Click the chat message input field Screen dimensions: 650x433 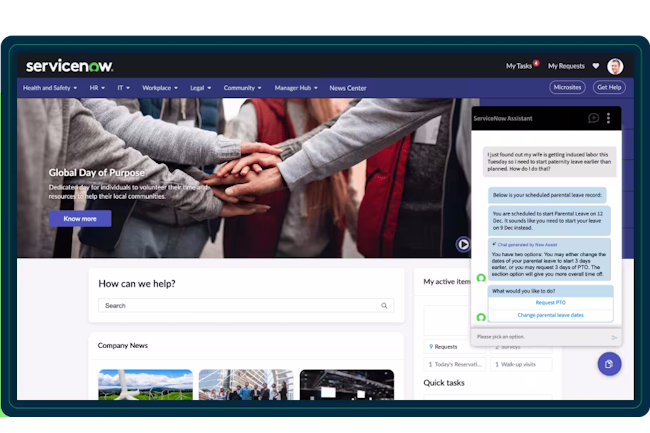[x=541, y=337]
